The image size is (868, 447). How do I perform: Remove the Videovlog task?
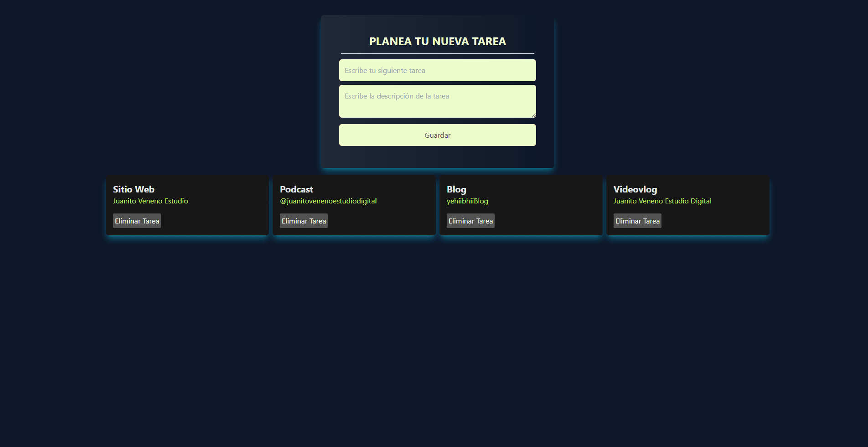[637, 221]
